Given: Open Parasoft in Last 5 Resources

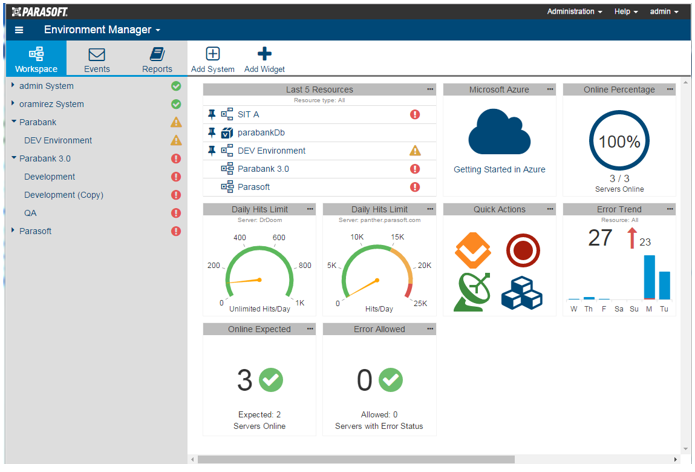Looking at the screenshot, I should click(x=254, y=187).
